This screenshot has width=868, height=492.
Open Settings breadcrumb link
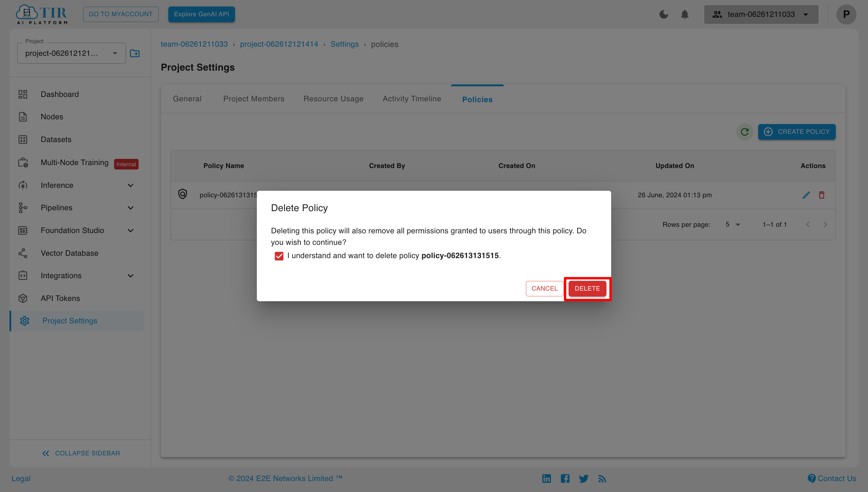click(x=345, y=44)
